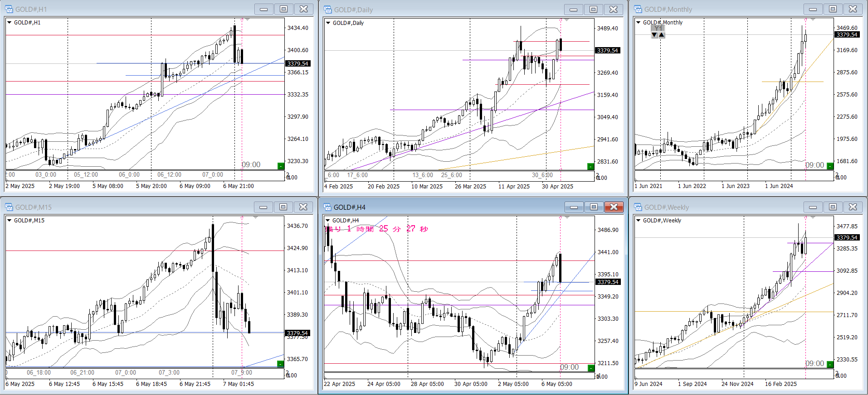Click green minus square in Daily chart
This screenshot has height=395, width=868.
click(x=590, y=166)
